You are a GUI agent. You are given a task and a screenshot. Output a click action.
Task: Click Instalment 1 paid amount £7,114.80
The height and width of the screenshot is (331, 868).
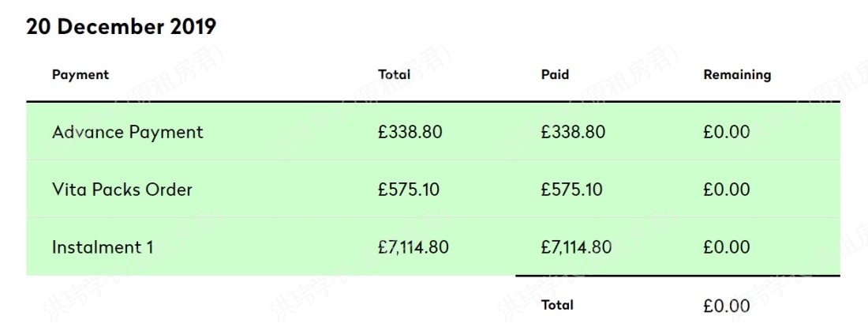(576, 247)
